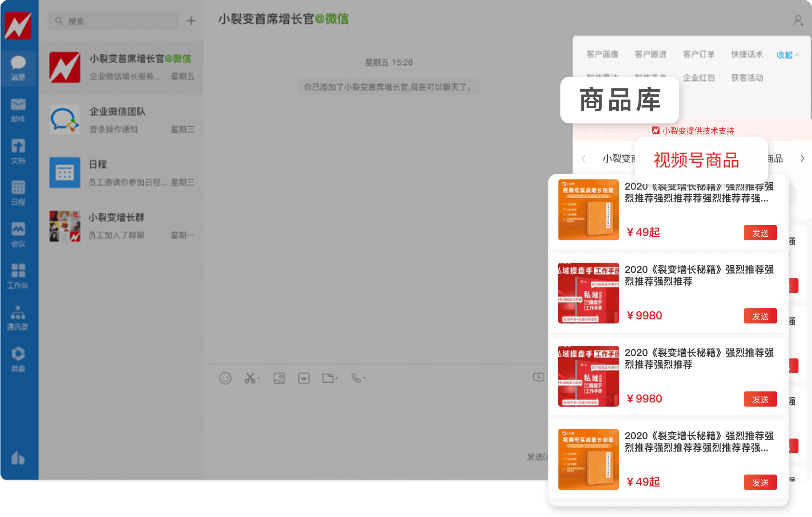Open the 日程 conversation in list
812x517 pixels.
[x=121, y=173]
